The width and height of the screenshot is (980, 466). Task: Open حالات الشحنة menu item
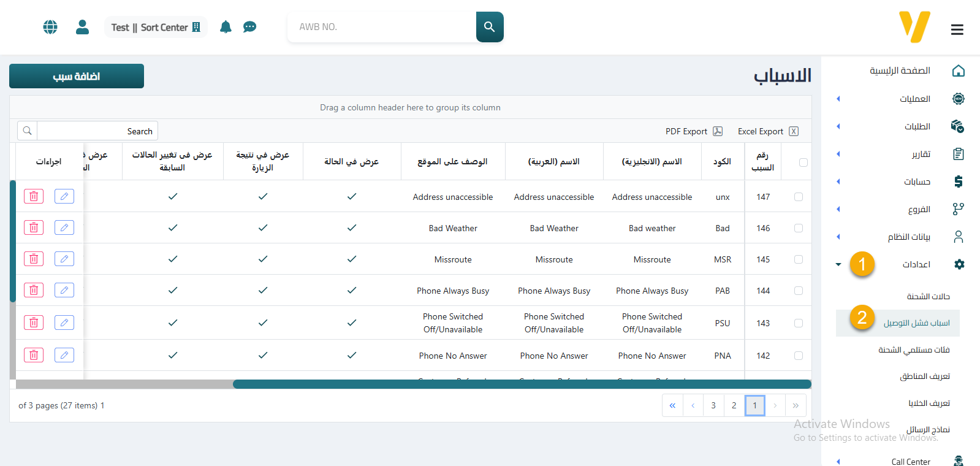(928, 296)
